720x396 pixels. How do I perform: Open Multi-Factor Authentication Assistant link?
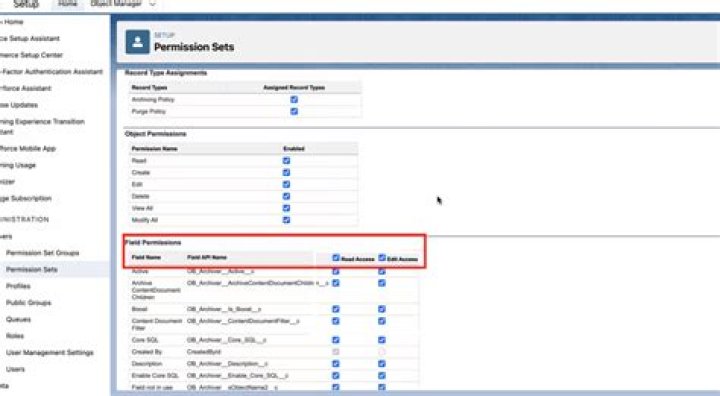coord(51,71)
